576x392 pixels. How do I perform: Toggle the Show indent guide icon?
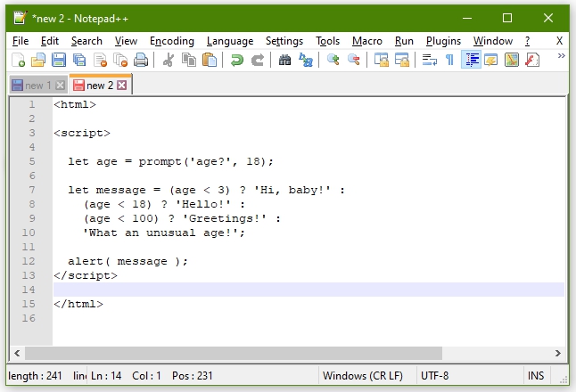472,60
